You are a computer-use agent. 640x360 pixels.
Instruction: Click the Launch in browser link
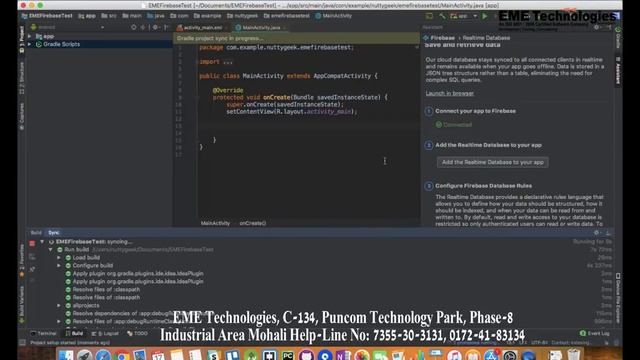449,93
